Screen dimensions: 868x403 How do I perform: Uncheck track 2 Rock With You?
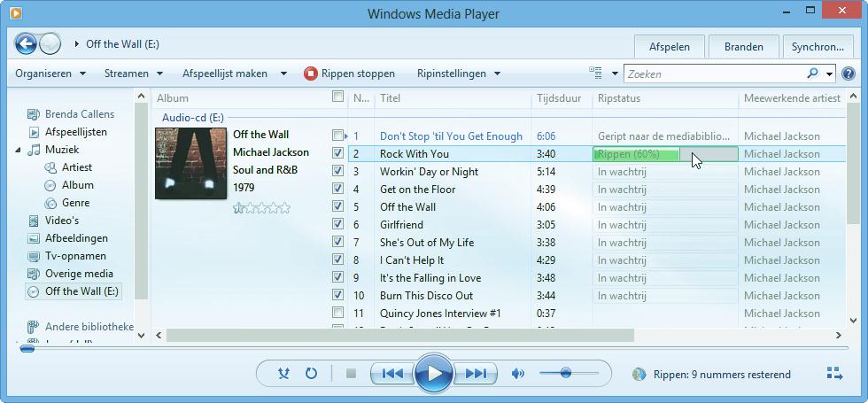(337, 152)
